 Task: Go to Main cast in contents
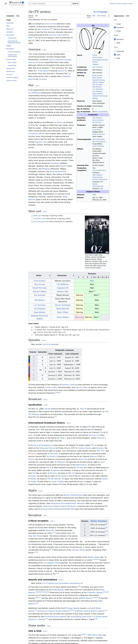10,29
